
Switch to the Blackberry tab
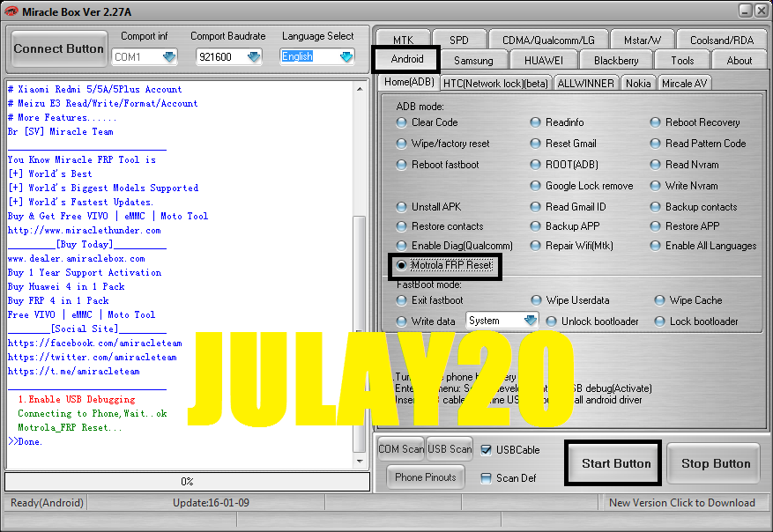point(616,61)
